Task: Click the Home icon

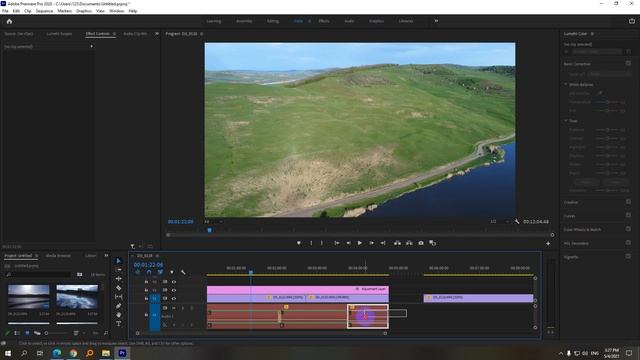Action: click(9, 21)
